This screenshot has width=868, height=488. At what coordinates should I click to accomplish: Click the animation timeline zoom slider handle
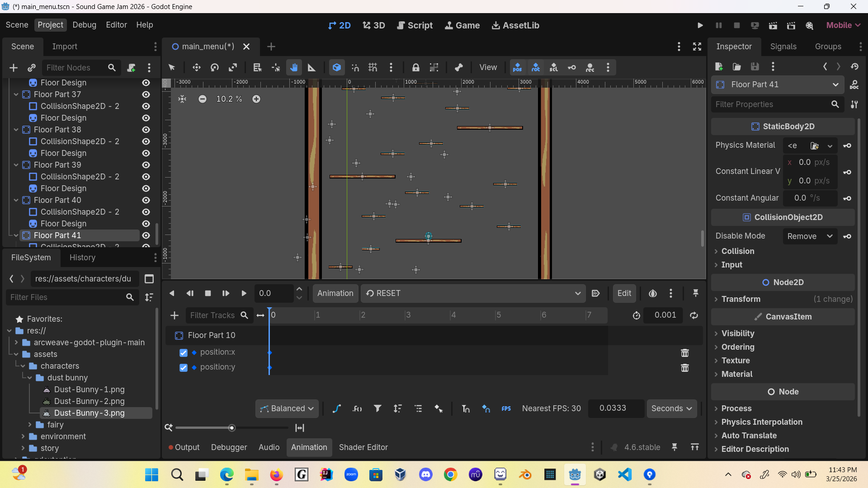tap(232, 428)
